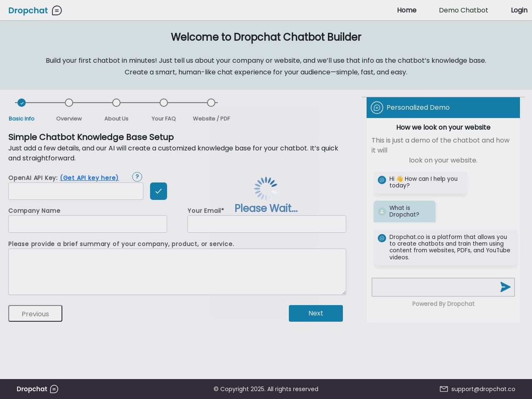Click the Dropchat logo in header
This screenshot has width=532, height=399.
pos(35,10)
